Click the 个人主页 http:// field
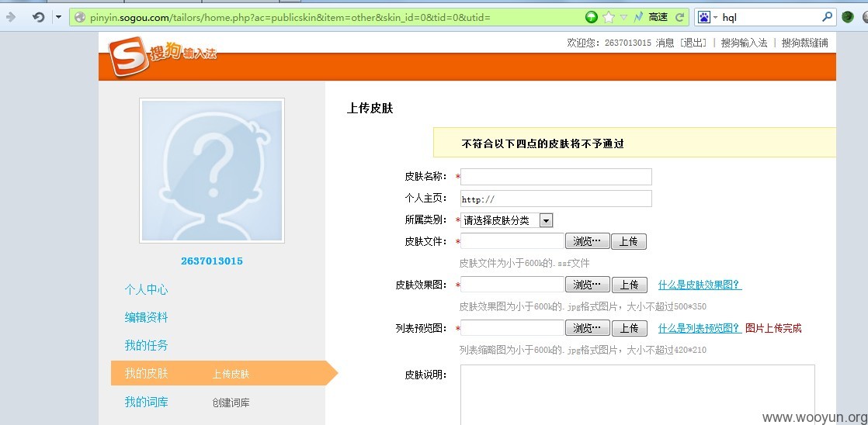This screenshot has height=425, width=868. 556,199
